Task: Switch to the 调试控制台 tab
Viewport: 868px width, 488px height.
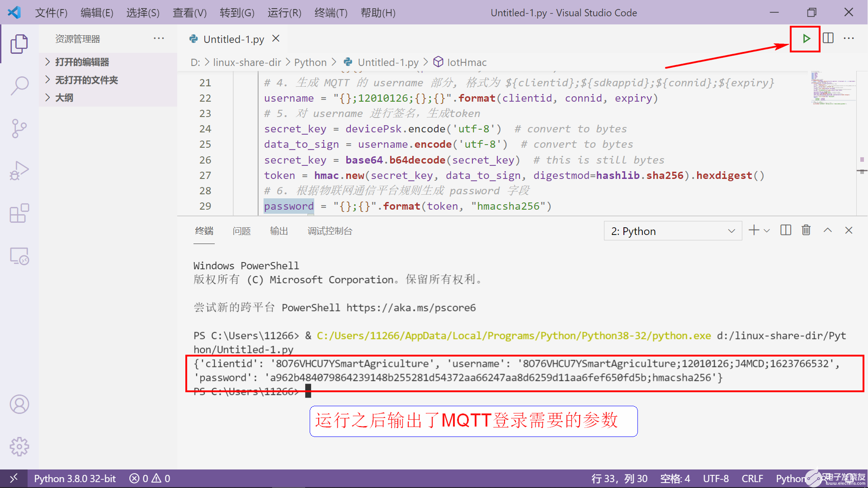Action: tap(330, 231)
